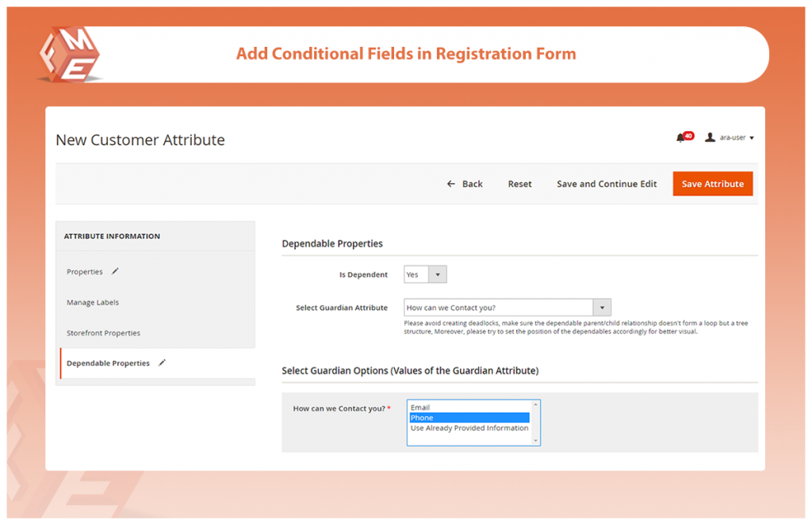Open the Storefront Properties tab
812x525 pixels.
tap(103, 333)
